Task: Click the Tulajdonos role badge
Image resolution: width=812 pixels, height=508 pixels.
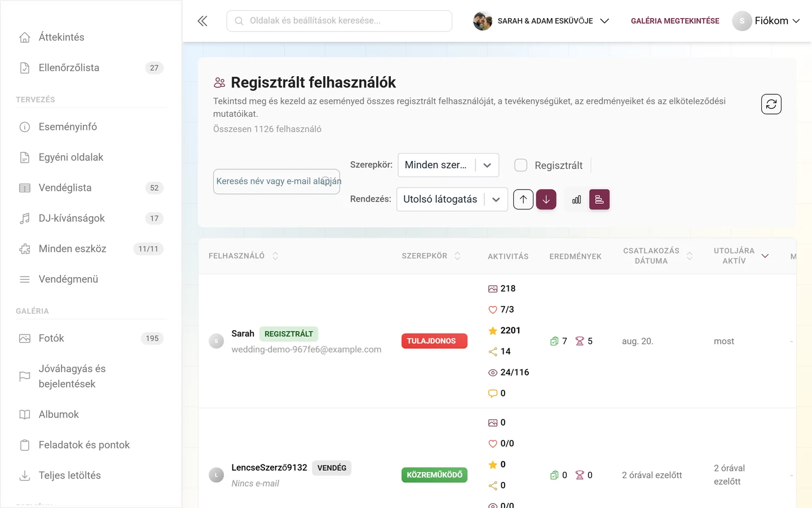Action: coord(434,341)
